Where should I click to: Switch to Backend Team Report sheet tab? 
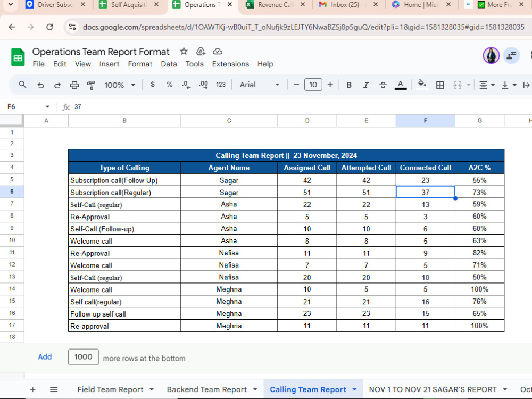206,389
